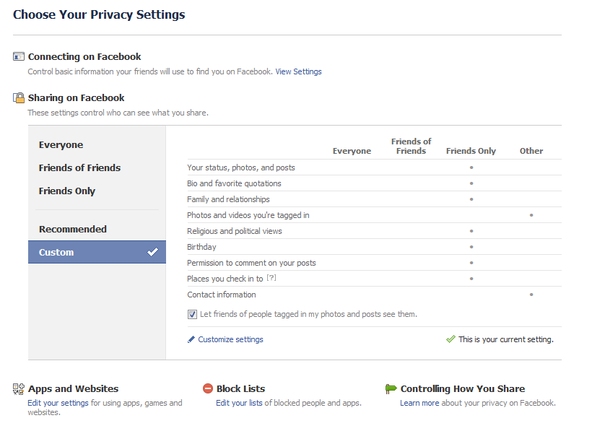Click the 'Bio and favorite quotations' row
This screenshot has height=431, width=600.
(374, 183)
